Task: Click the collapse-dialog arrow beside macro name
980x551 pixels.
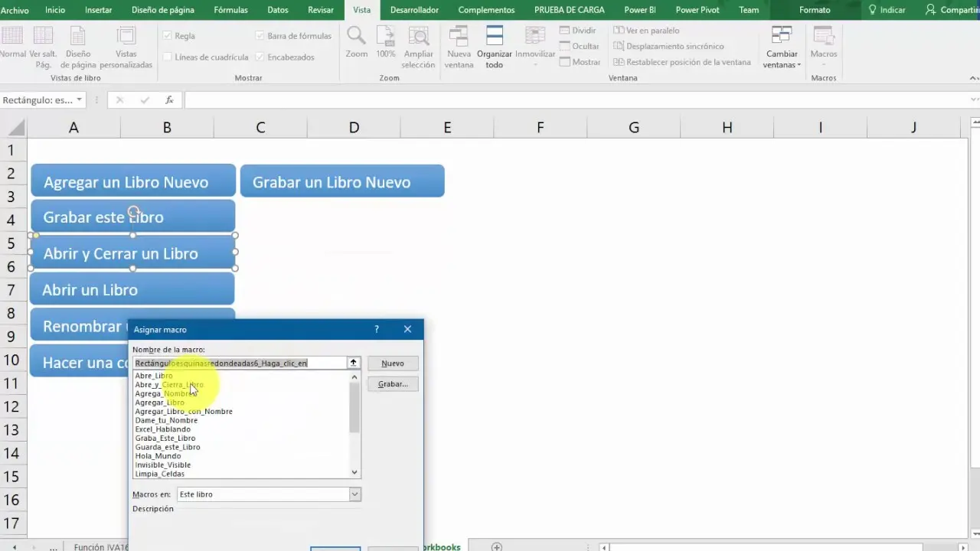Action: [x=353, y=364]
